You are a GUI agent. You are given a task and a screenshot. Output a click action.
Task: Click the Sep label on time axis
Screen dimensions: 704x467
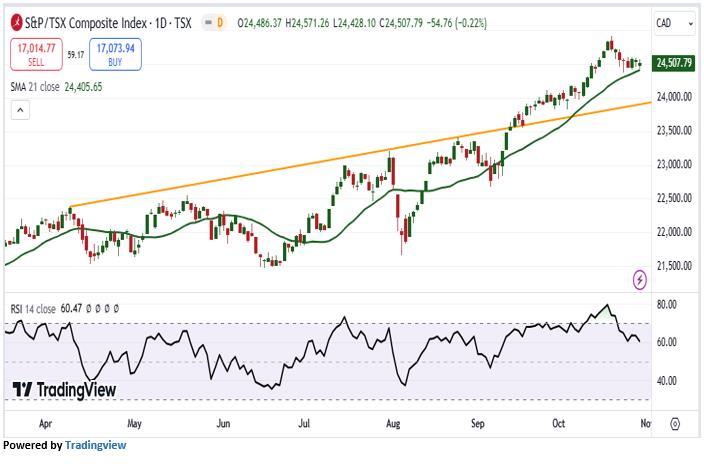click(478, 423)
